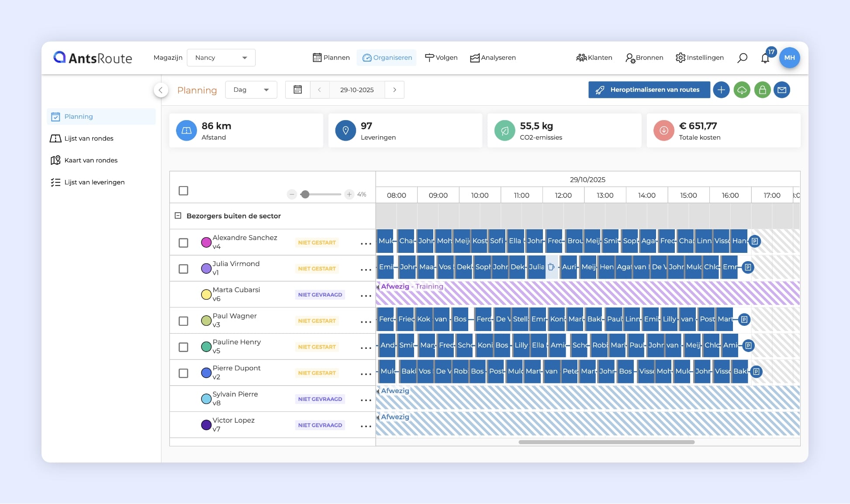Select Kaart van rondes in sidebar
Image resolution: width=850 pixels, height=504 pixels.
[x=91, y=160]
